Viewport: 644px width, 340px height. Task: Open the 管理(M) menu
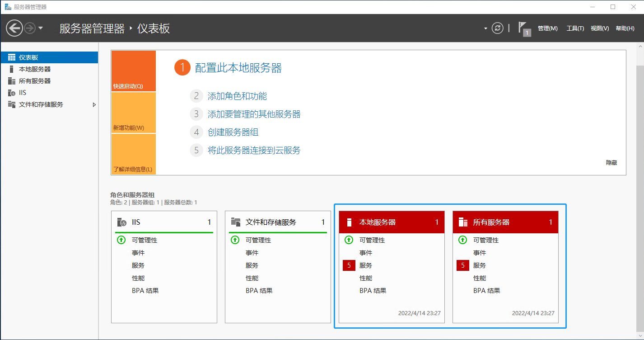click(x=548, y=28)
